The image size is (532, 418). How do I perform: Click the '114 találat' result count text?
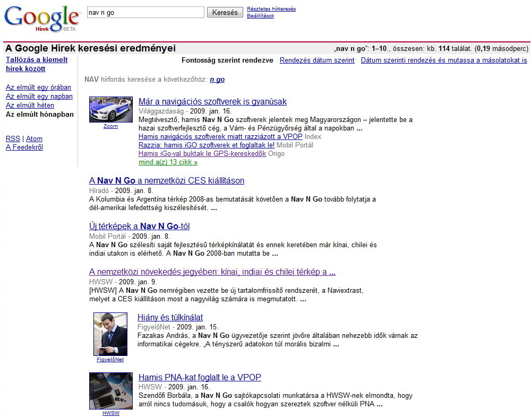[455, 48]
